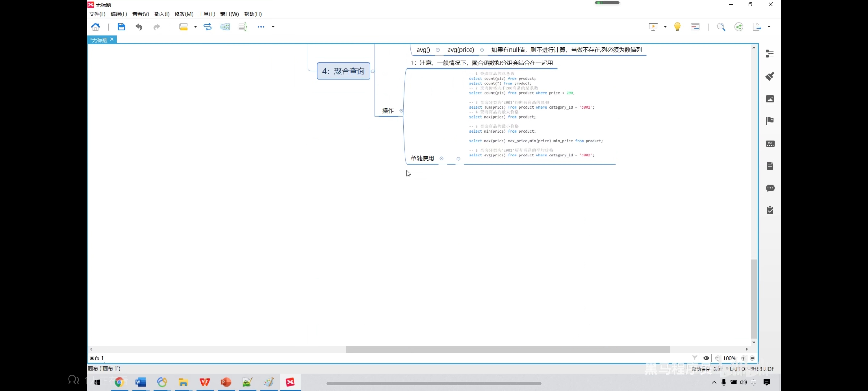Screen dimensions: 868x391
Task: Select the 4: 聚合查询 topic
Action: point(343,71)
